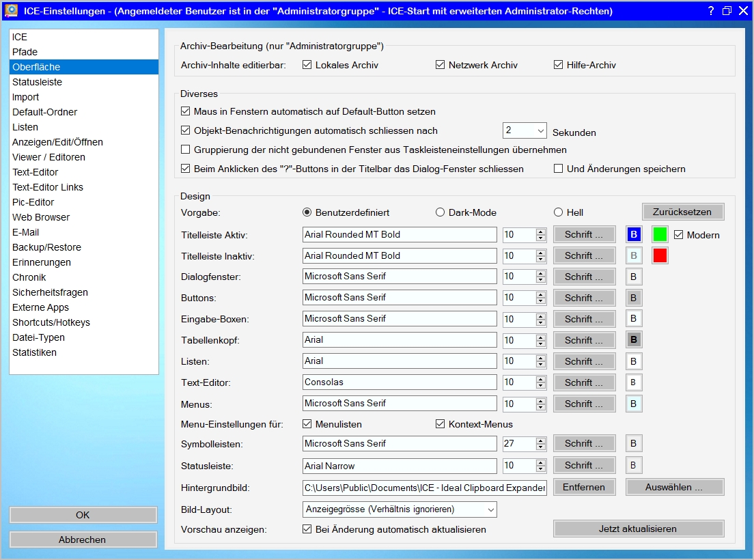Toggle bold B for Menus font
Viewport: 754px width, 560px height.
(x=634, y=404)
